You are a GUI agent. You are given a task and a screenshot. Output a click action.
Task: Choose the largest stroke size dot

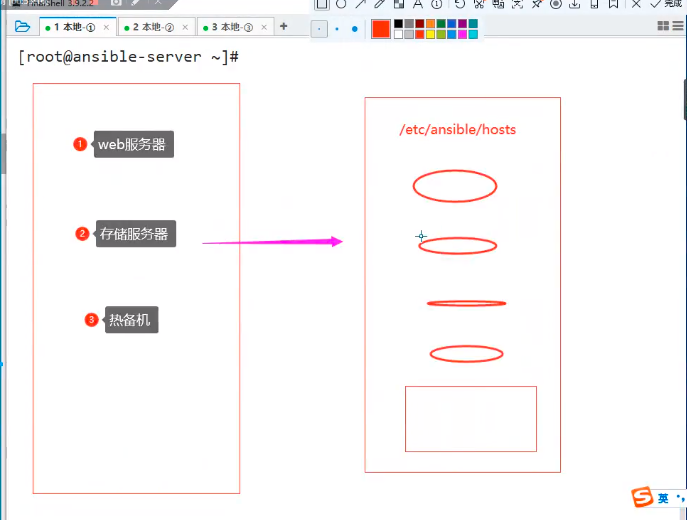coord(354,29)
